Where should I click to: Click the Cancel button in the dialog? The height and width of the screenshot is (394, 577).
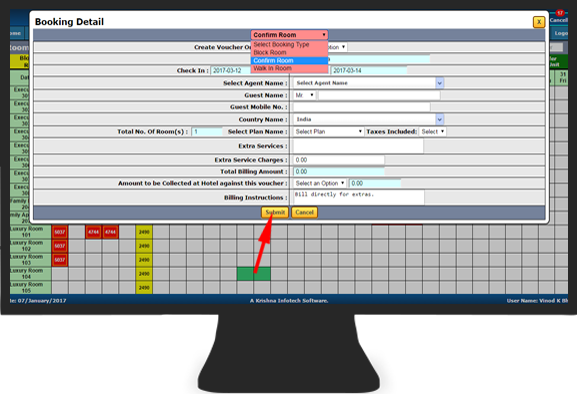(304, 212)
